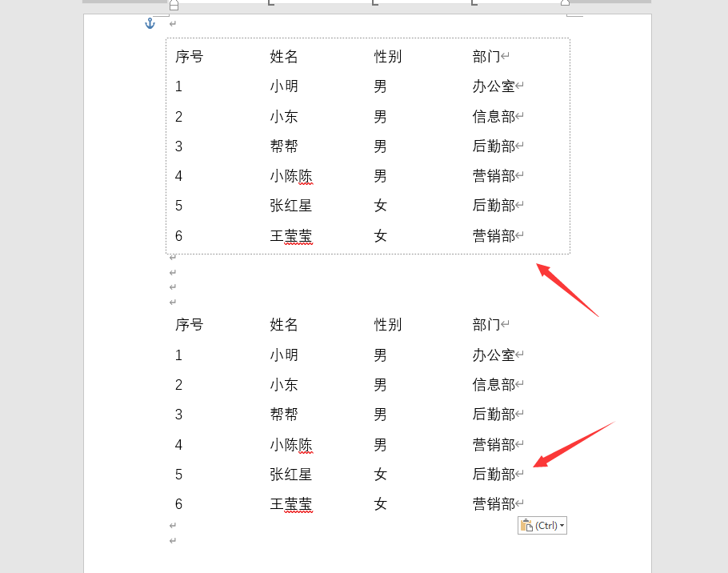The width and height of the screenshot is (728, 573).
Task: Click 小明 in the pasted copy below
Action: 284,355
